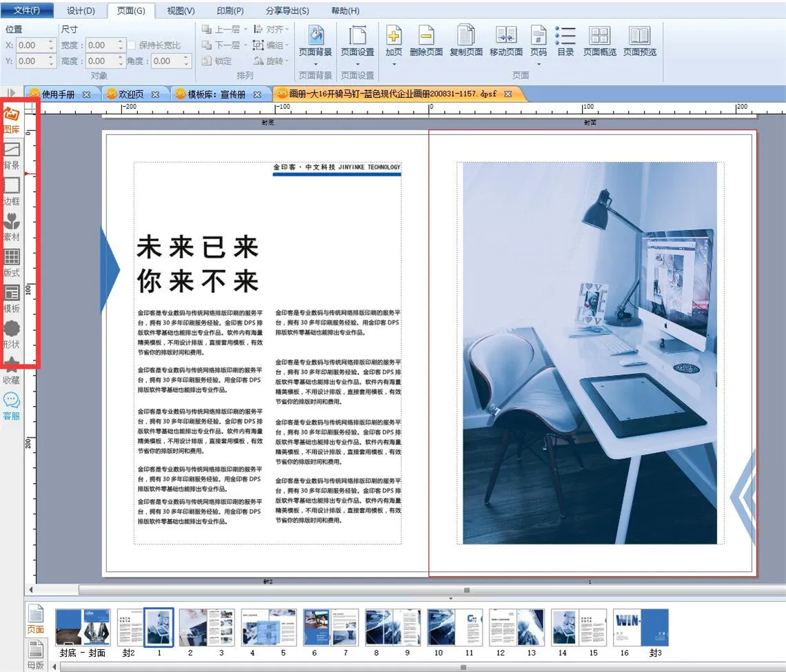Expand the 上一层 bring forward dropdown
Image resolution: width=786 pixels, height=672 pixels.
[245, 30]
